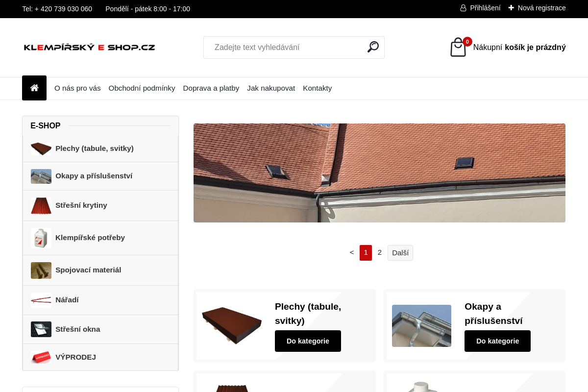The height and width of the screenshot is (392, 588).
Task: Click the Střešní okna category icon
Action: [41, 329]
